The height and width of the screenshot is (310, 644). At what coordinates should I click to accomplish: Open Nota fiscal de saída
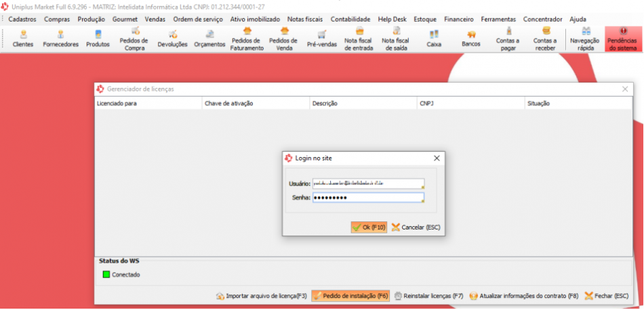[x=396, y=39]
